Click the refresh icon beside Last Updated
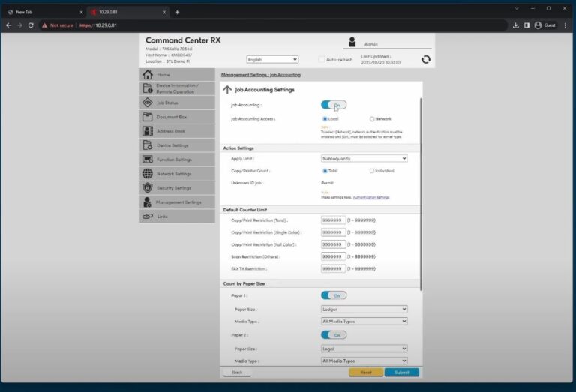Viewport: 576px width, 392px height. (x=426, y=59)
